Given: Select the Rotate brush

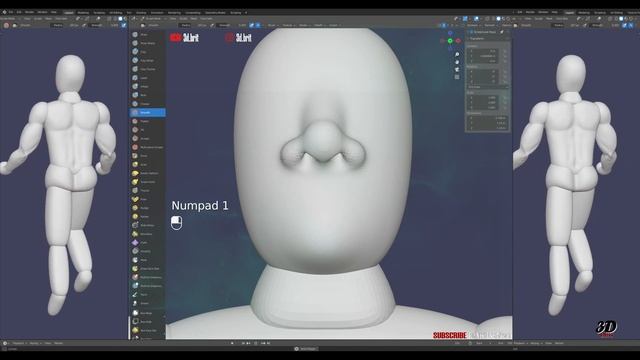Looking at the screenshot, I should (147, 216).
